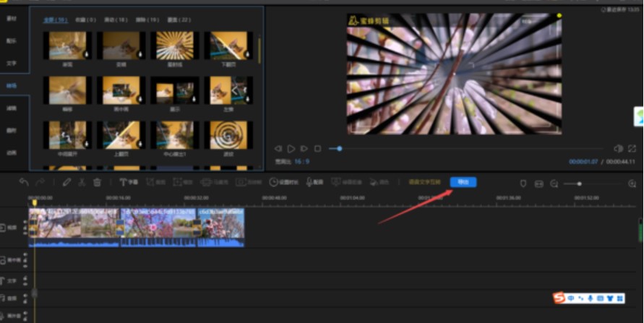This screenshot has width=644, height=323.
Task: Open the 全部 category tab in the transitions panel
Action: tap(54, 21)
